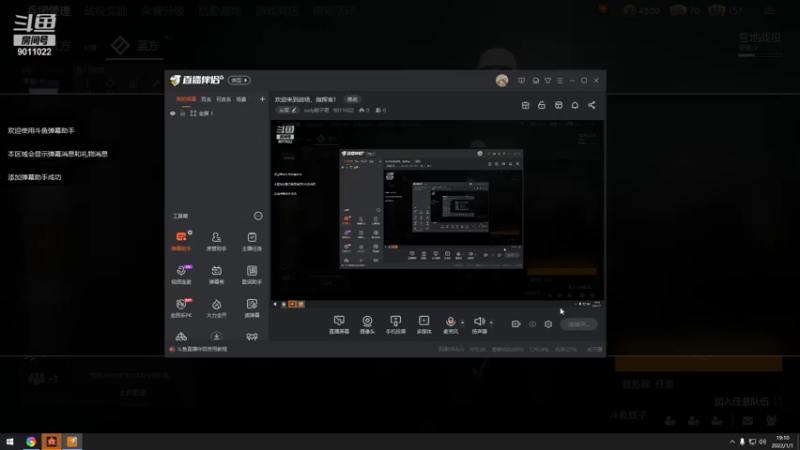Click the circular icon beside 工具箱 header
The image size is (800, 450).
[258, 216]
